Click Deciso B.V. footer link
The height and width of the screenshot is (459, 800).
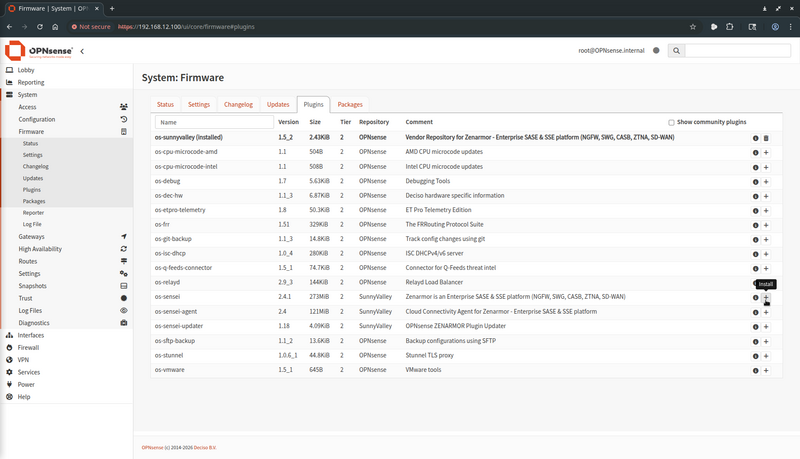click(205, 448)
